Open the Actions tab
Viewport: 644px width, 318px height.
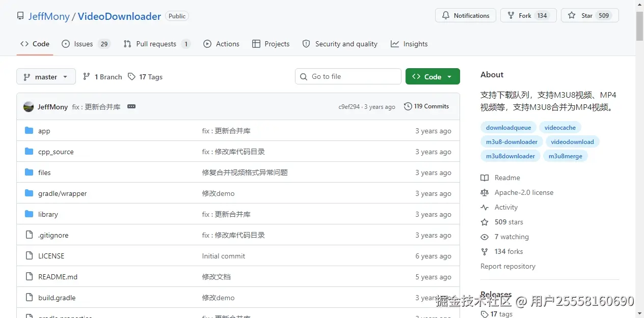point(221,44)
